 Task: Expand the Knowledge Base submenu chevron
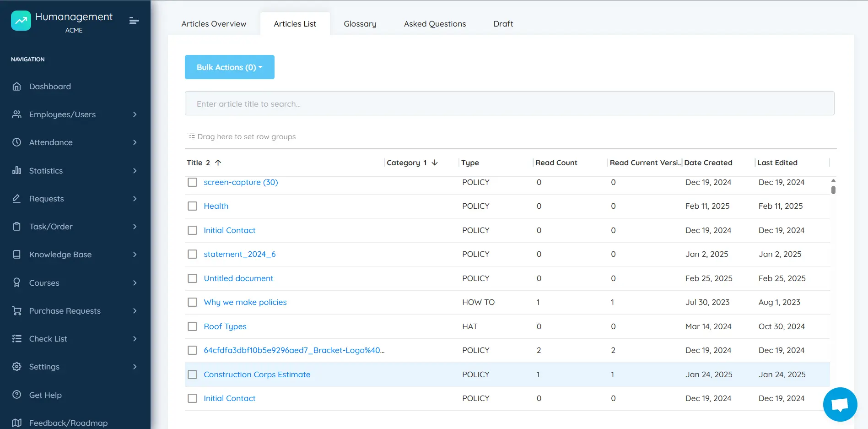click(135, 255)
